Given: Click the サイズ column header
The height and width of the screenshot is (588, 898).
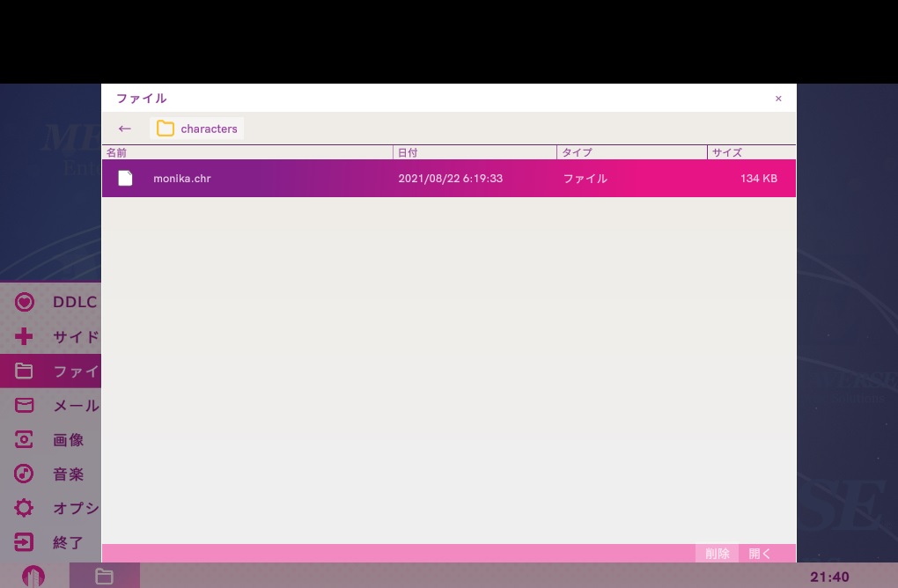Looking at the screenshot, I should pyautogui.click(x=751, y=152).
